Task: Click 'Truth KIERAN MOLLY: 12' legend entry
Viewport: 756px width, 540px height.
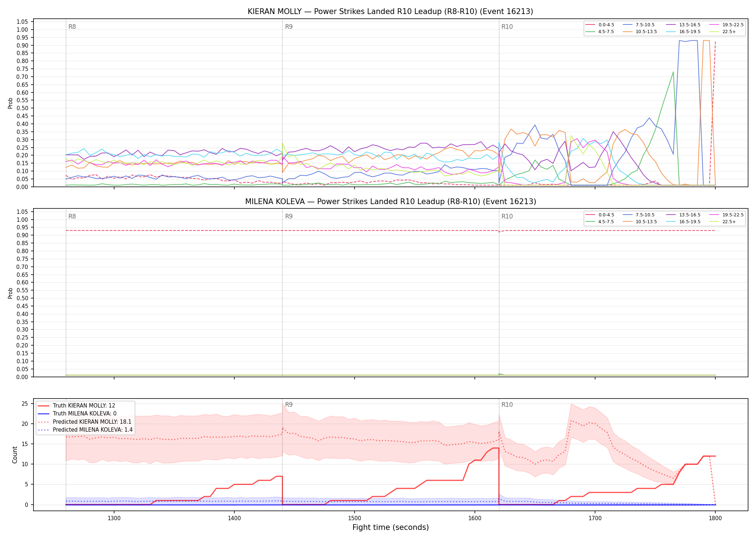Action: click(x=76, y=406)
